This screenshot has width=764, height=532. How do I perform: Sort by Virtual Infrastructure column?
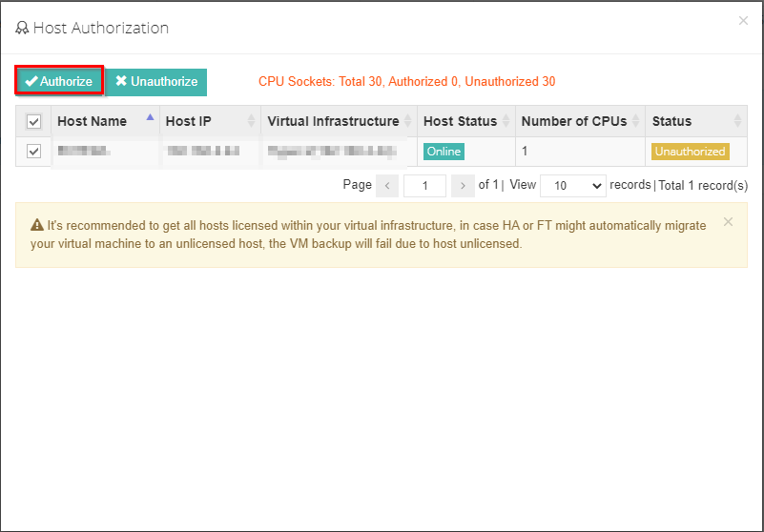tap(340, 121)
